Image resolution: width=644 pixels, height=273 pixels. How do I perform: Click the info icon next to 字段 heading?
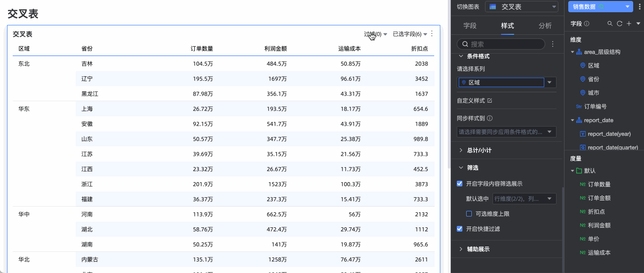pos(587,24)
